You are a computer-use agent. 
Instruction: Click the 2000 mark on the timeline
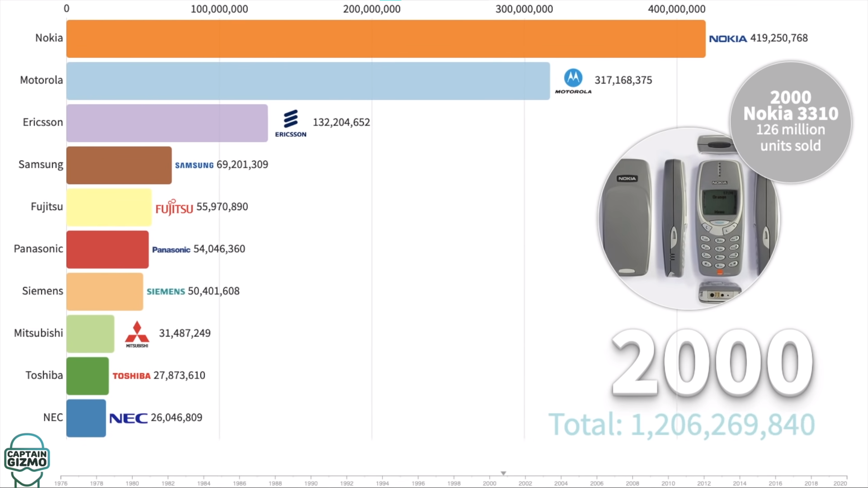[490, 483]
